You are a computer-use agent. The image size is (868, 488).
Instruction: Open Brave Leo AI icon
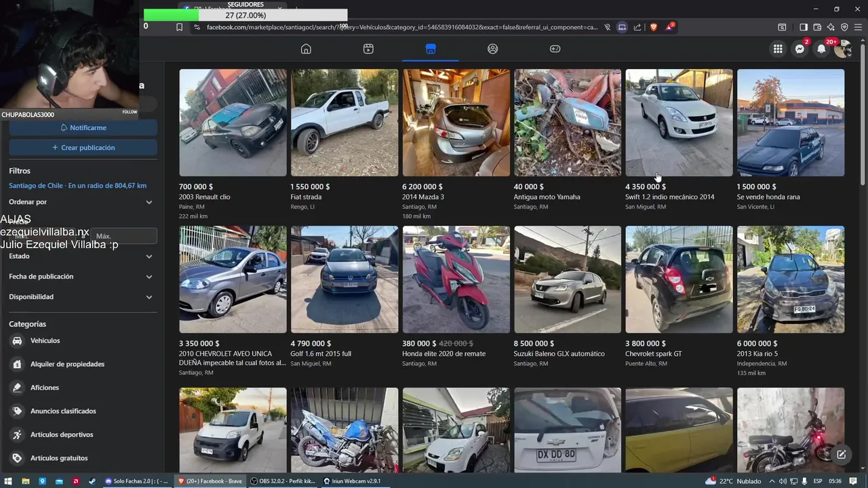pos(831,27)
